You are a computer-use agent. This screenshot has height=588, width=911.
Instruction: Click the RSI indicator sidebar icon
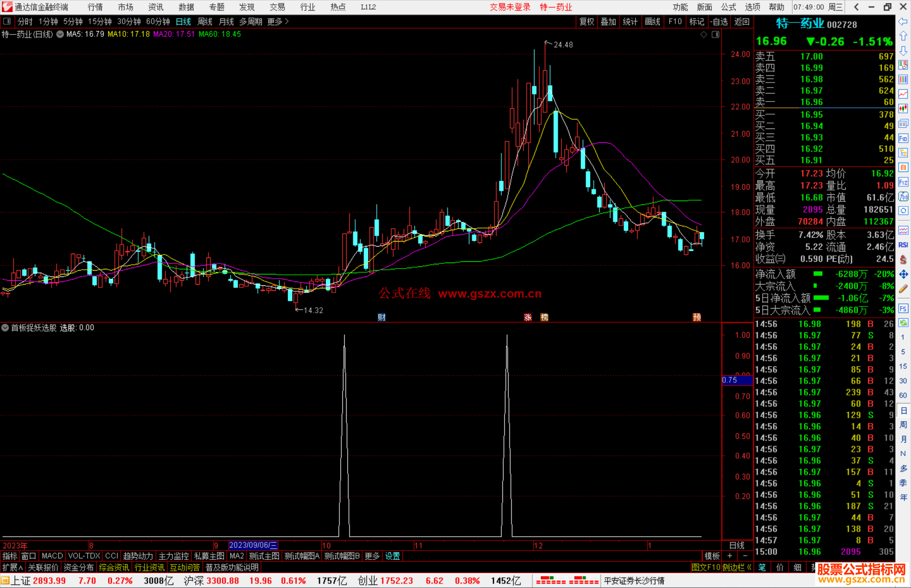click(903, 245)
